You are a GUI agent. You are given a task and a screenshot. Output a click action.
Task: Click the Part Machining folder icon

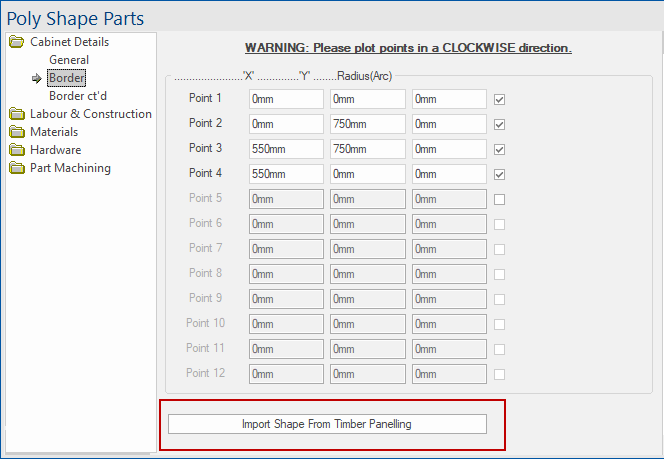tap(17, 168)
